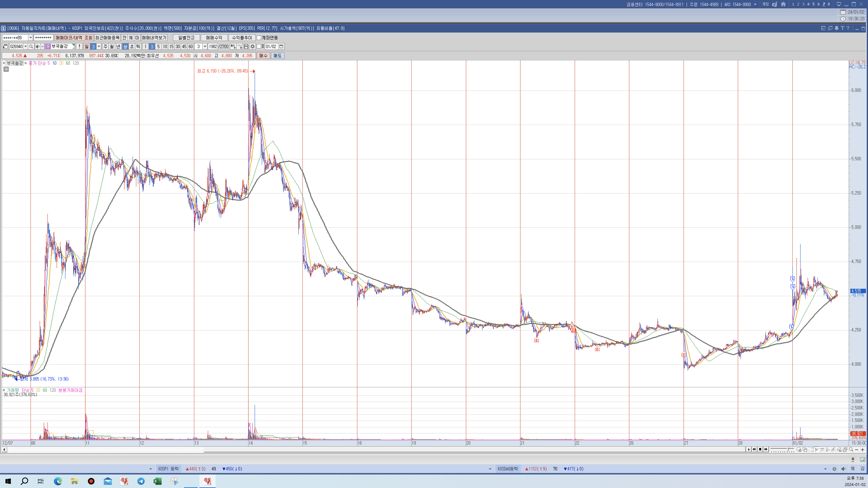Image resolution: width=868 pixels, height=488 pixels.
Task: Open the account number dropdown arrow
Action: tap(31, 38)
